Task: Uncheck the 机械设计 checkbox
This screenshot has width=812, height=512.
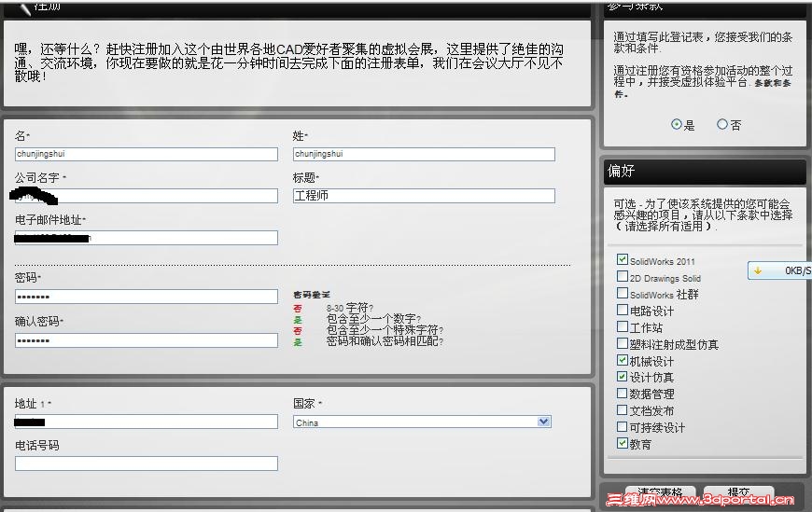Action: pyautogui.click(x=623, y=360)
